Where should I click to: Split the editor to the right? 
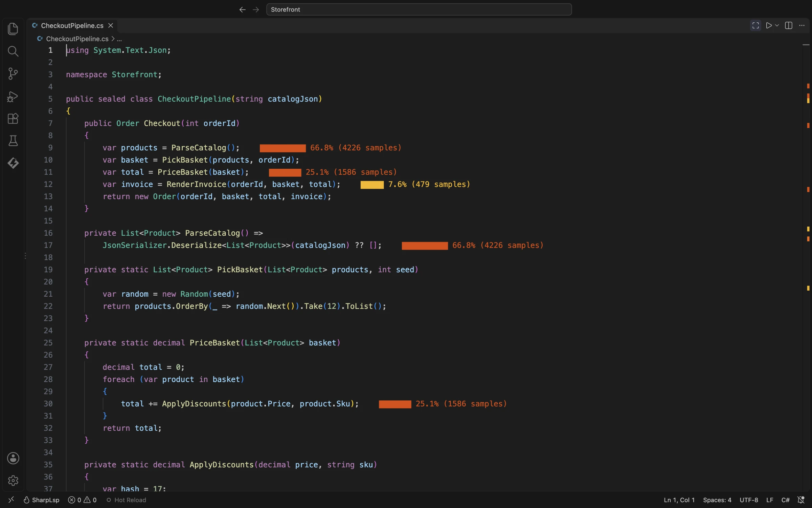[789, 25]
